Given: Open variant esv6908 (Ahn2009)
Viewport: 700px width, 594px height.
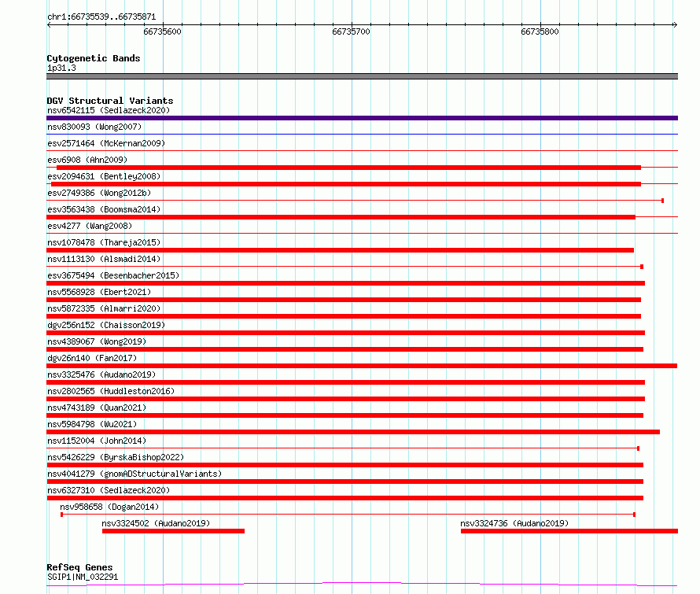Looking at the screenshot, I should pos(87,160).
